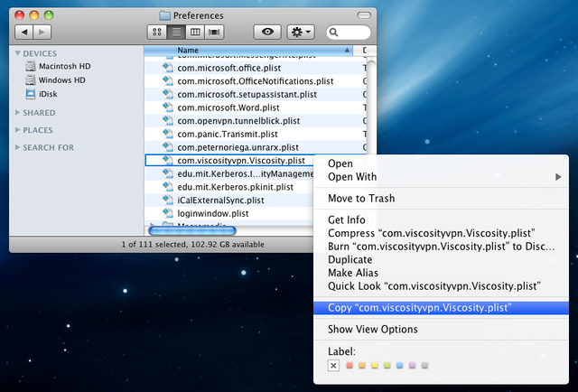This screenshot has width=578, height=392.
Task: Click the toolbar hide pill button
Action: tap(364, 15)
